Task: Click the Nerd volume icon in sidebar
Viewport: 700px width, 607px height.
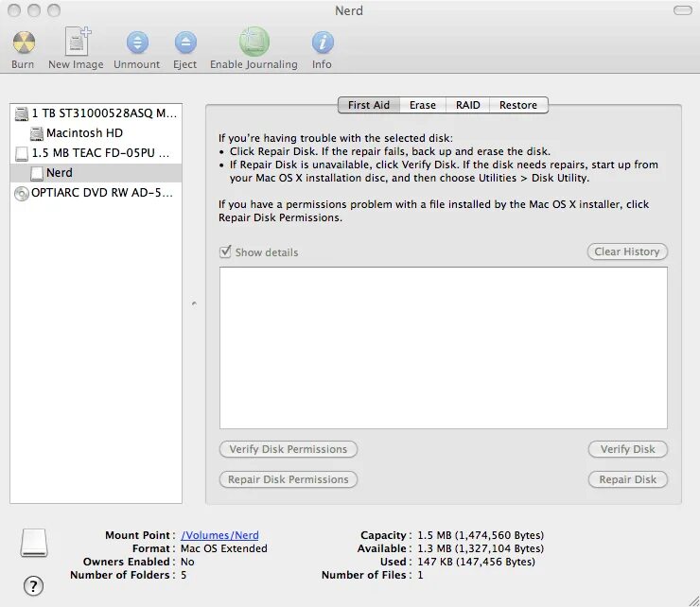Action: (37, 173)
